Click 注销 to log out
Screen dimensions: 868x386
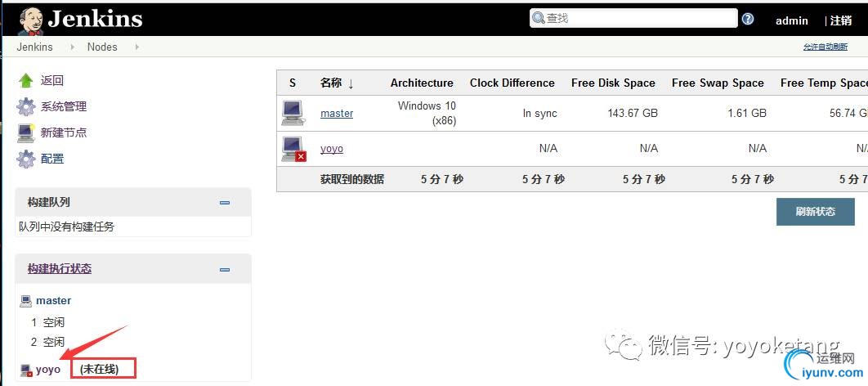click(x=841, y=20)
